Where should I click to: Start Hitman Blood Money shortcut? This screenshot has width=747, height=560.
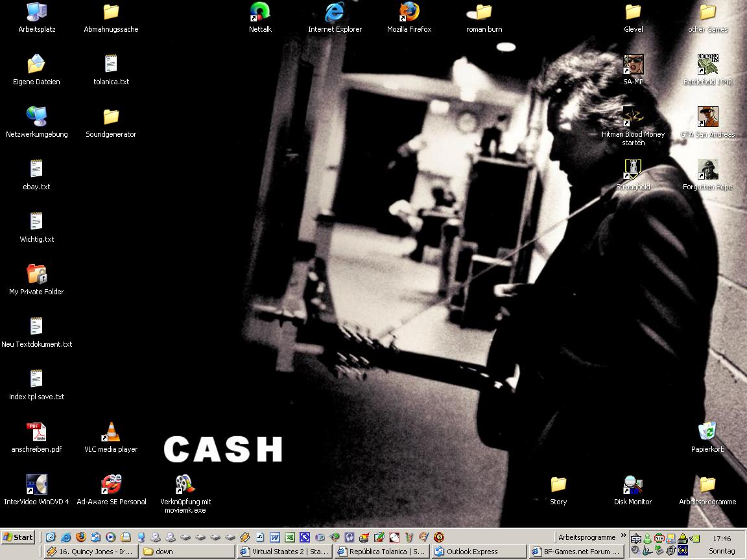(633, 126)
